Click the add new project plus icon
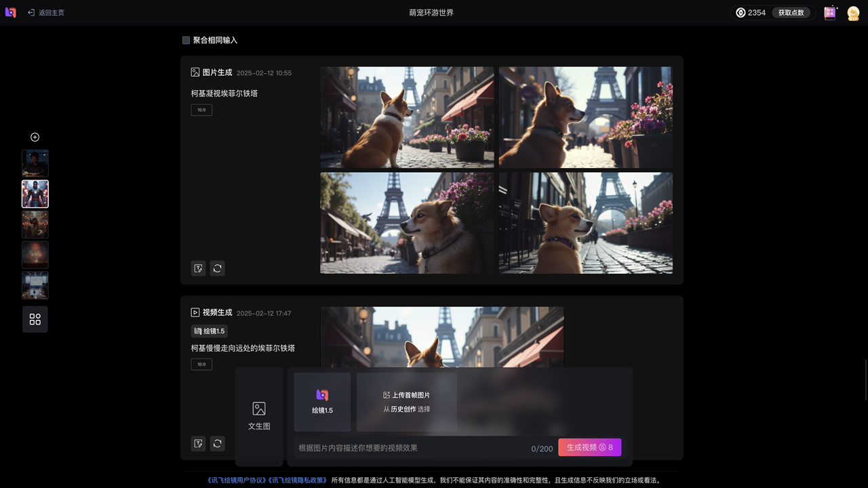Screen dimensions: 868x488 click(35, 137)
